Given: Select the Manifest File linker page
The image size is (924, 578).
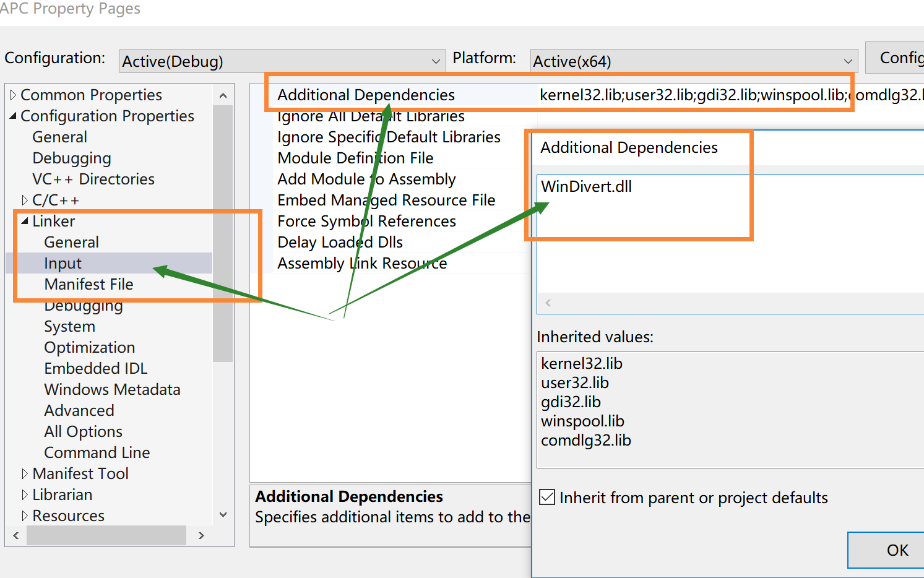Looking at the screenshot, I should tap(89, 284).
